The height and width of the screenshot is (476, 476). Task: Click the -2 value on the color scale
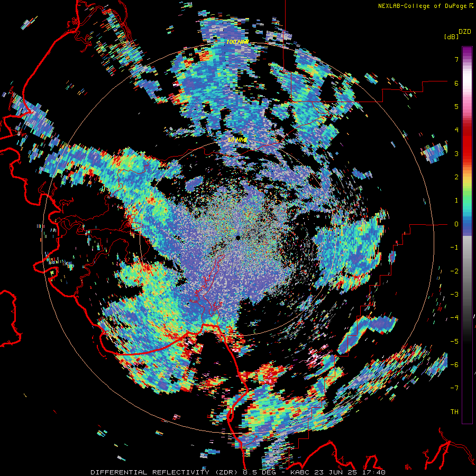(454, 271)
